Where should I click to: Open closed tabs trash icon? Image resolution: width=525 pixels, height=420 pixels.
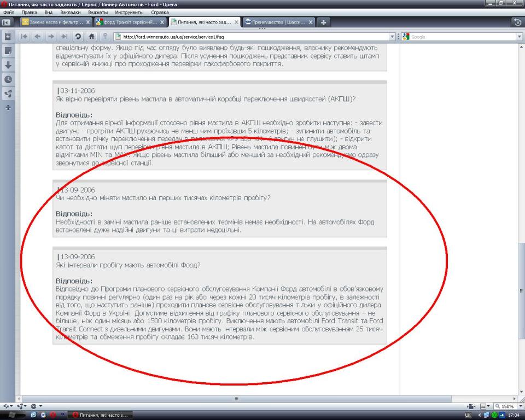[517, 22]
